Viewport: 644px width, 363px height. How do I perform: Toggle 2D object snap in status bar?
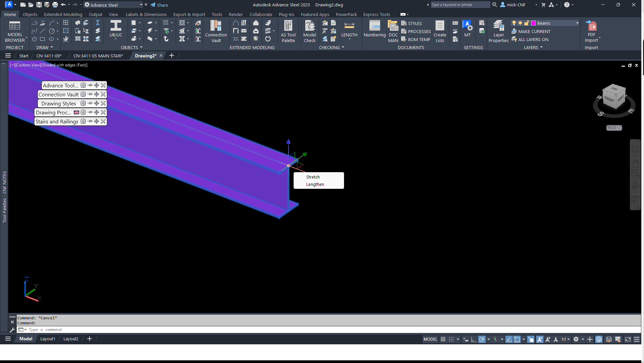[x=517, y=339]
